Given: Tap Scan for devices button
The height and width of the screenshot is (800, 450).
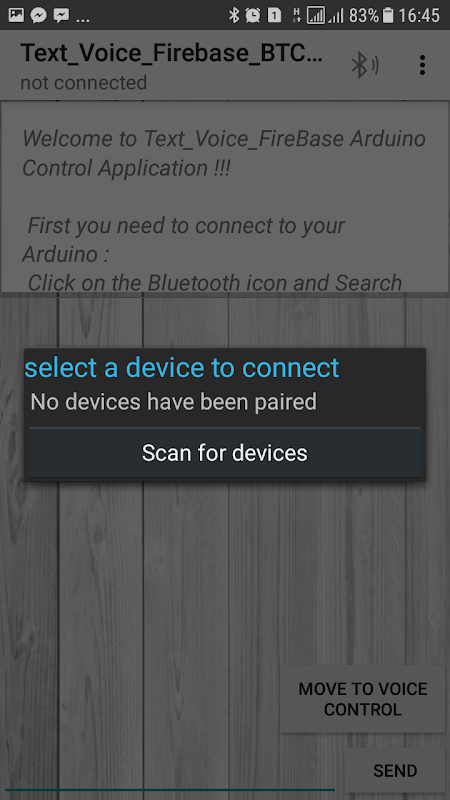Looking at the screenshot, I should click(224, 453).
